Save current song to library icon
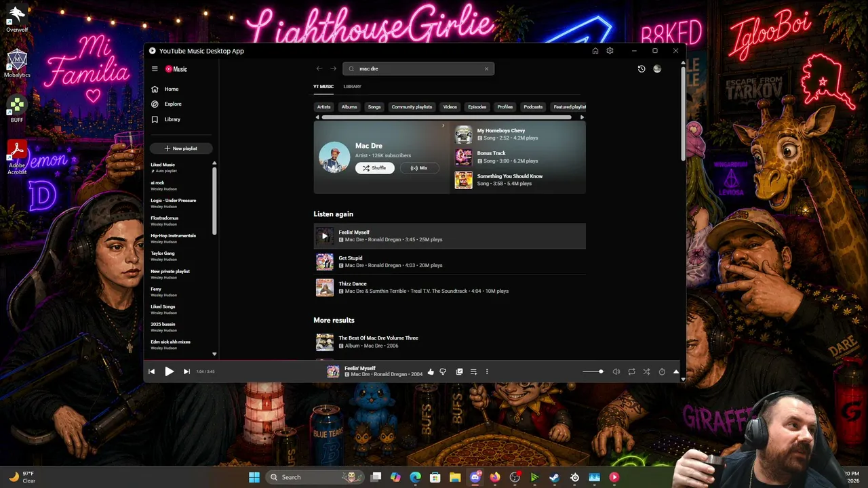Viewport: 868px width, 488px height. pyautogui.click(x=459, y=371)
